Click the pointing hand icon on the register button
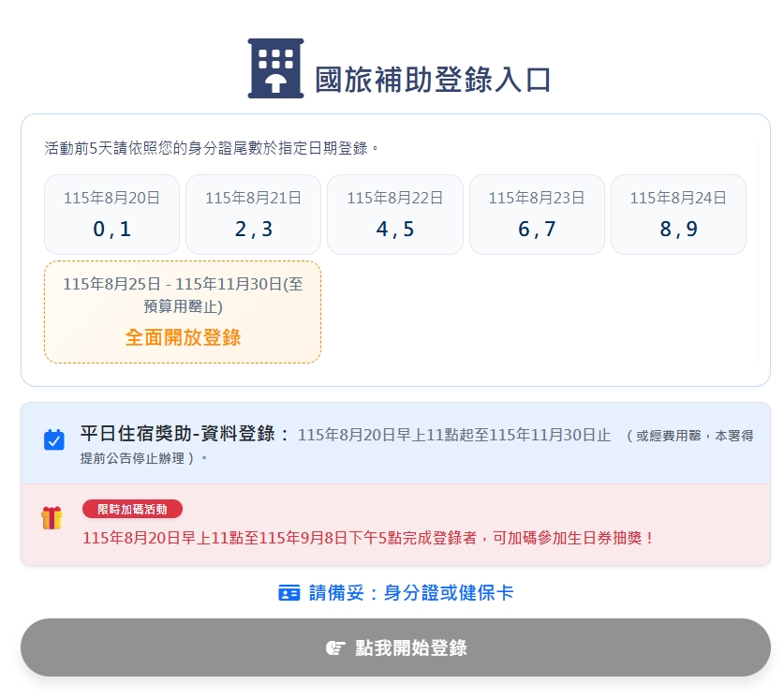Viewport: 784px width, 699px height. pos(335,648)
